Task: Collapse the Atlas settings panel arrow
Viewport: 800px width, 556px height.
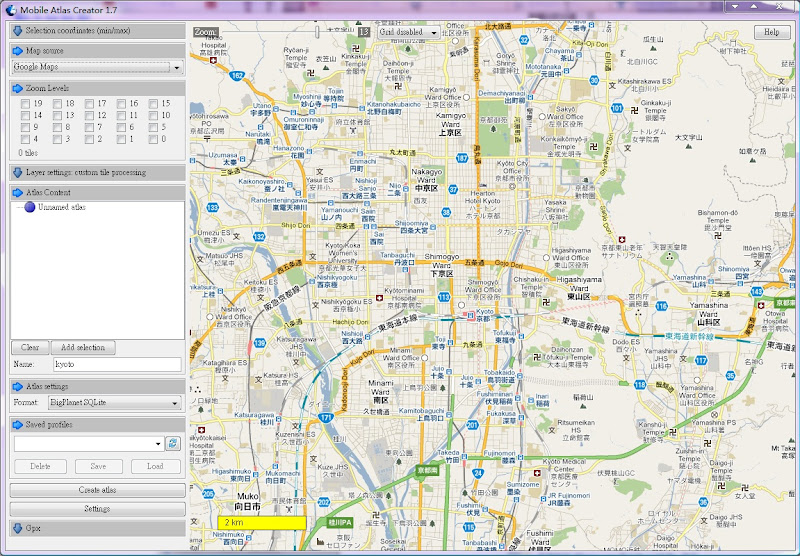Action: click(18, 386)
